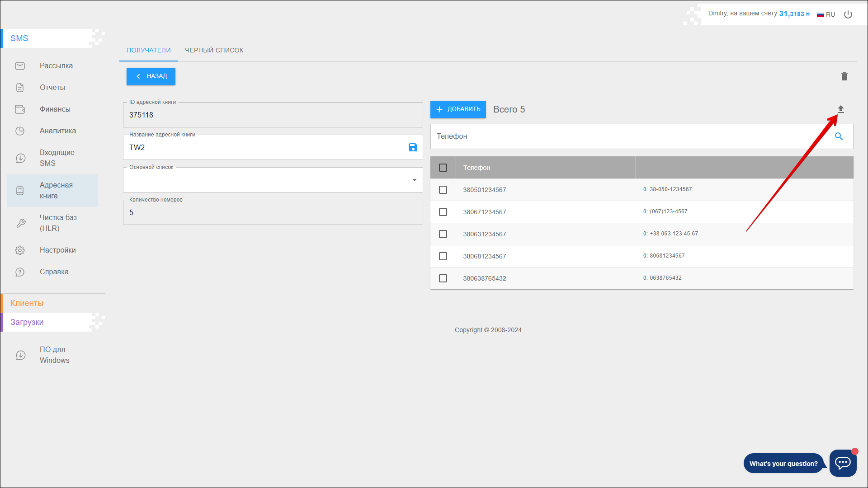
Task: Expand the Клиенты sidebar section
Action: pyautogui.click(x=27, y=303)
